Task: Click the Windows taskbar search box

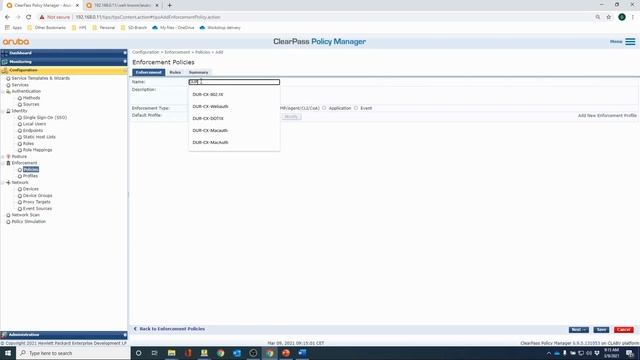Action: point(73,353)
